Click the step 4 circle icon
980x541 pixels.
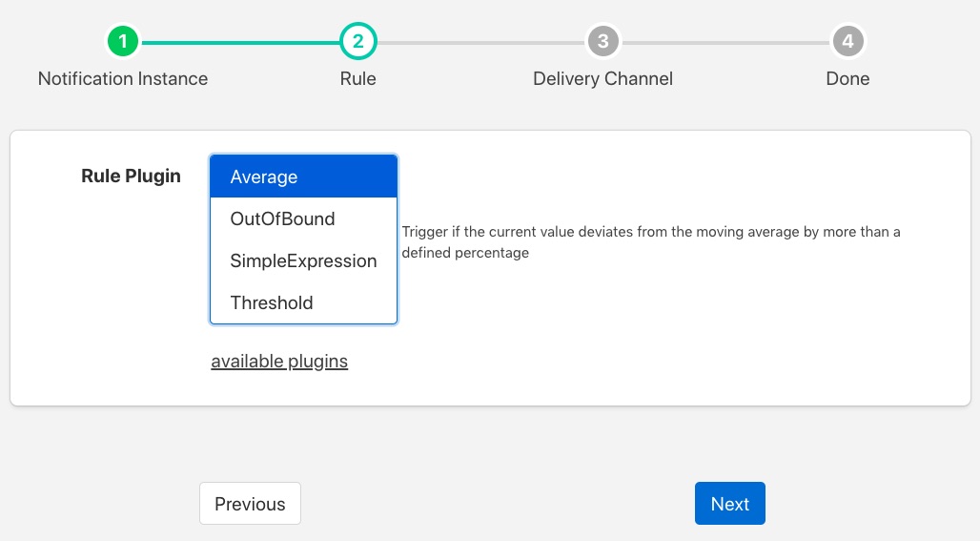[847, 42]
